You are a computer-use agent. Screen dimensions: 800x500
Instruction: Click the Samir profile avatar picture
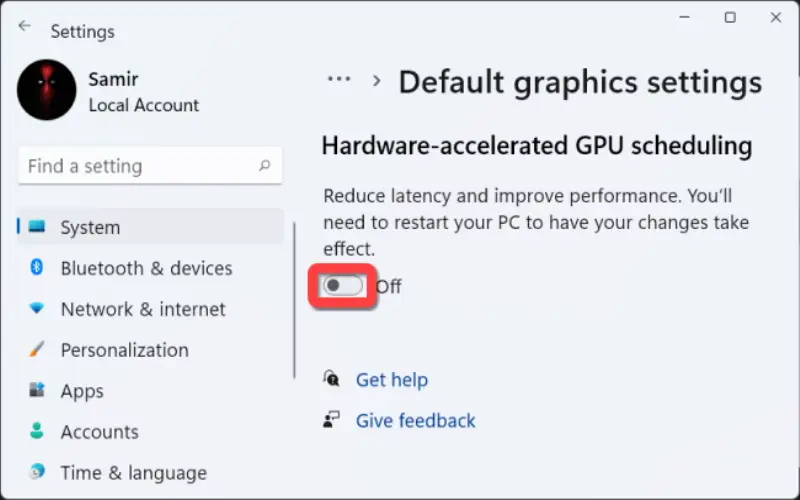click(46, 90)
